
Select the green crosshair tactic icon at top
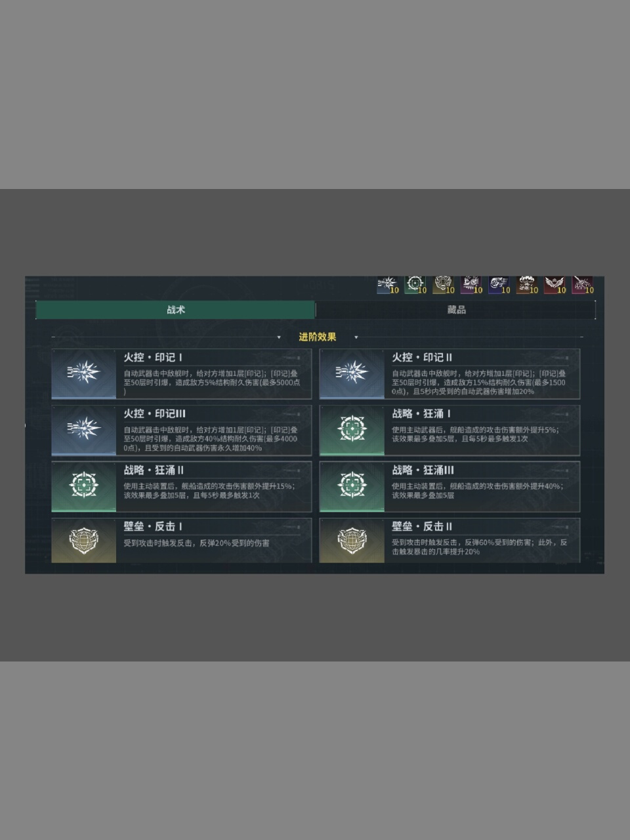(x=415, y=285)
